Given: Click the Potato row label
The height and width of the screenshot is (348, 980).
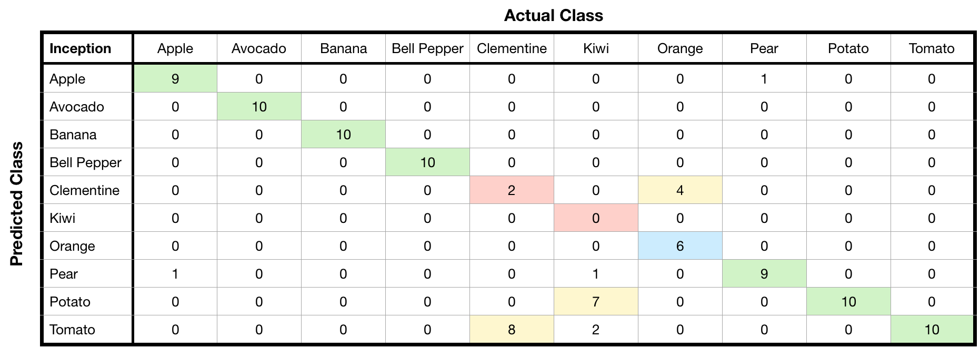Looking at the screenshot, I should pos(70,302).
